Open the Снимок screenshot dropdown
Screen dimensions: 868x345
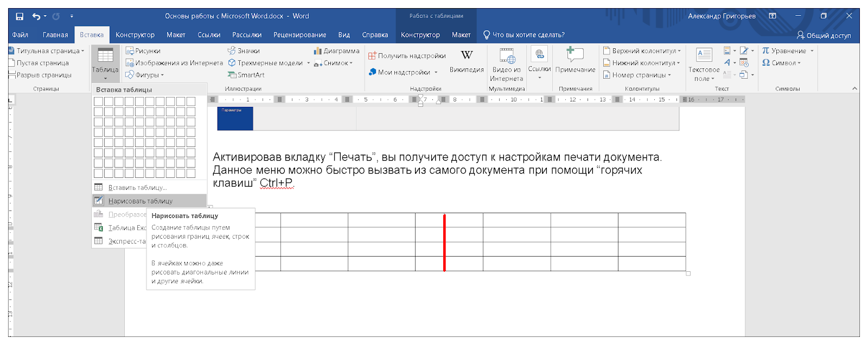click(351, 63)
